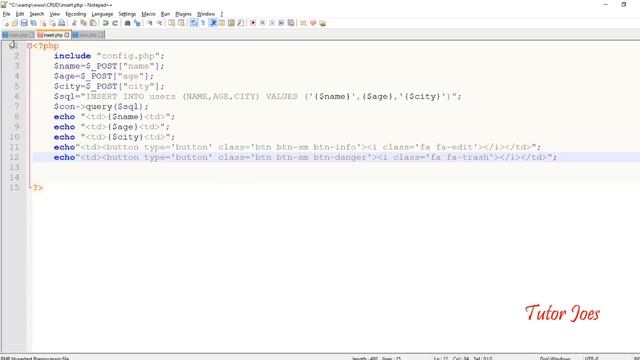The image size is (640, 360).
Task: Toggle the Function List icon
Action: [240, 23]
